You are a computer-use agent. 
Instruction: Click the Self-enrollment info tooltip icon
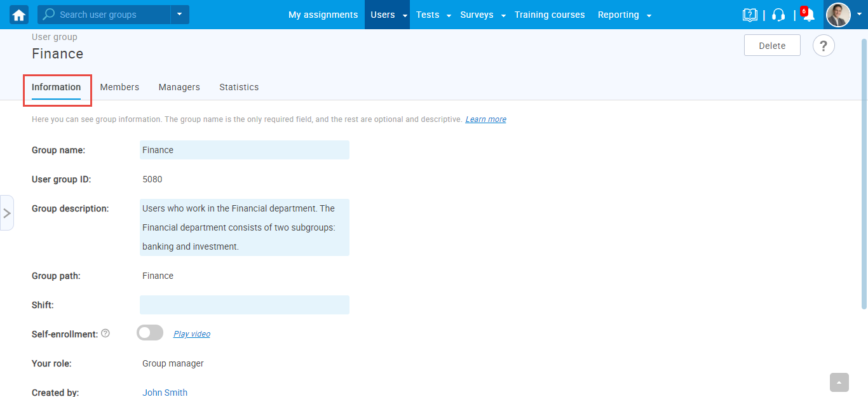click(x=105, y=333)
